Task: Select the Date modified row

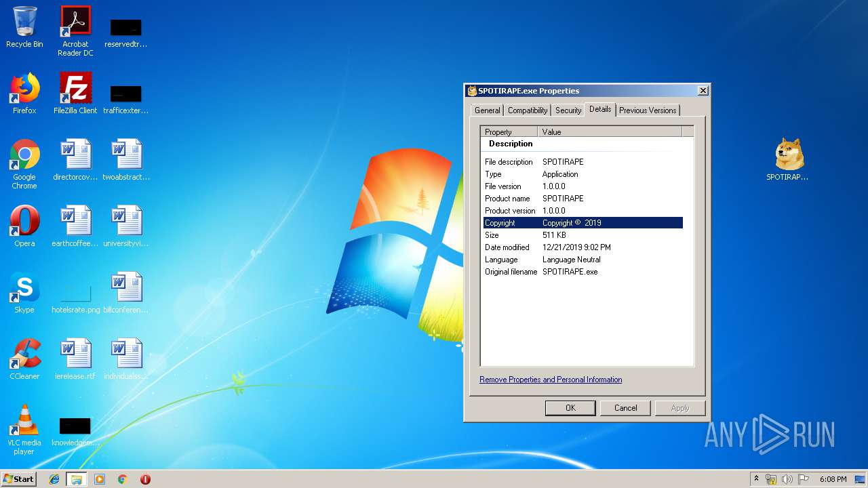Action: (x=583, y=247)
